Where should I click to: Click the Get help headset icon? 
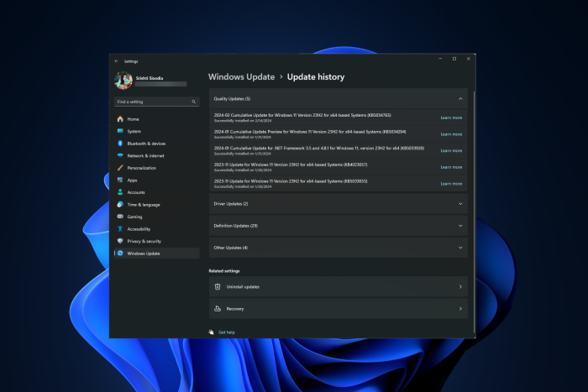pos(211,332)
